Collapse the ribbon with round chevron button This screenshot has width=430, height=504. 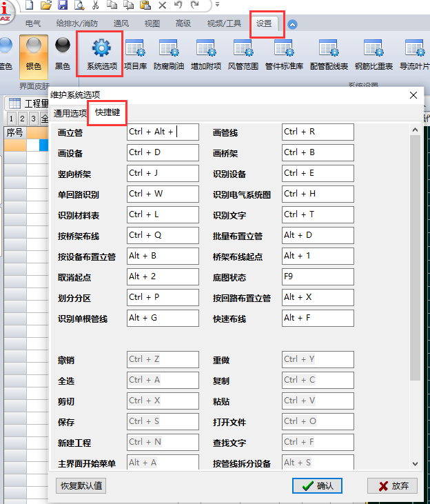293,25
